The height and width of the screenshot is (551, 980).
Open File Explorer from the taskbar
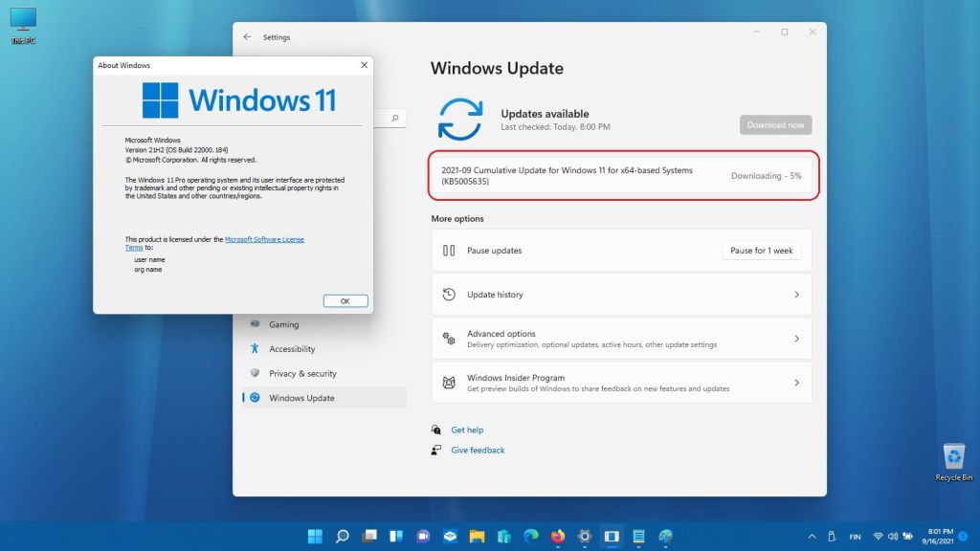(477, 537)
